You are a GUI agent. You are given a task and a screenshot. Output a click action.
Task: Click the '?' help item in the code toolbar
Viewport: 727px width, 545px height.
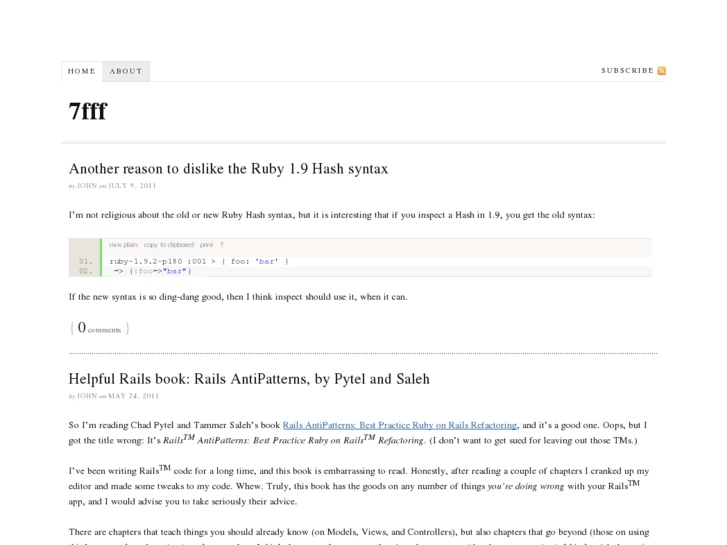(x=222, y=245)
